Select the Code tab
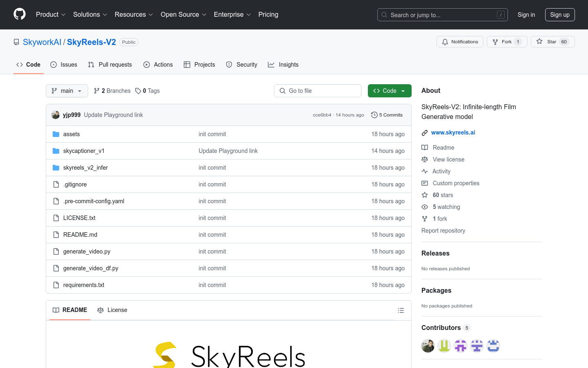588x368 pixels. [29, 65]
